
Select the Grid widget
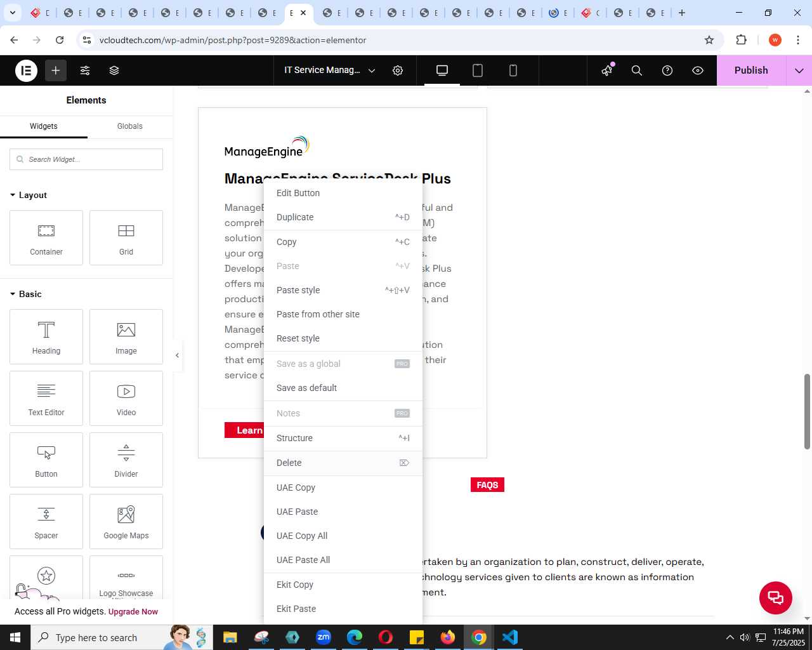tap(126, 238)
